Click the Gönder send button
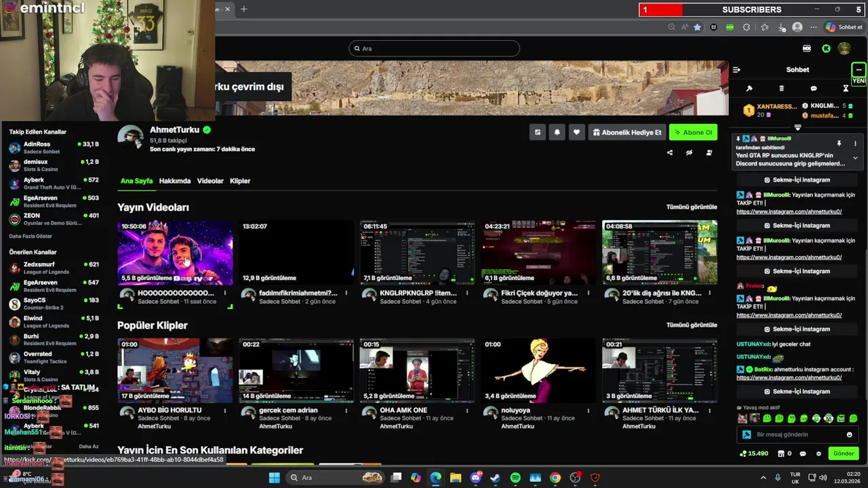The image size is (868, 488). pyautogui.click(x=844, y=453)
